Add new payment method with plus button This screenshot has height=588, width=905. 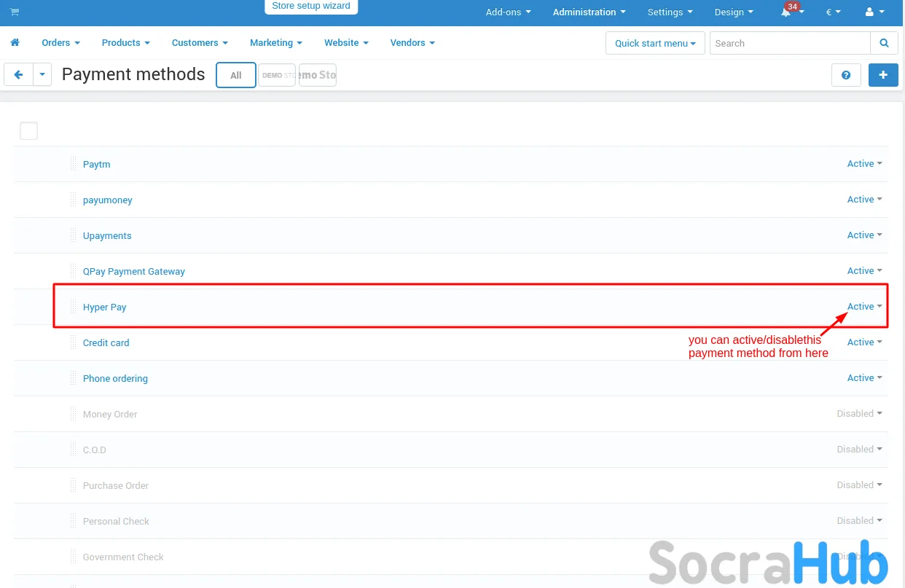[883, 75]
